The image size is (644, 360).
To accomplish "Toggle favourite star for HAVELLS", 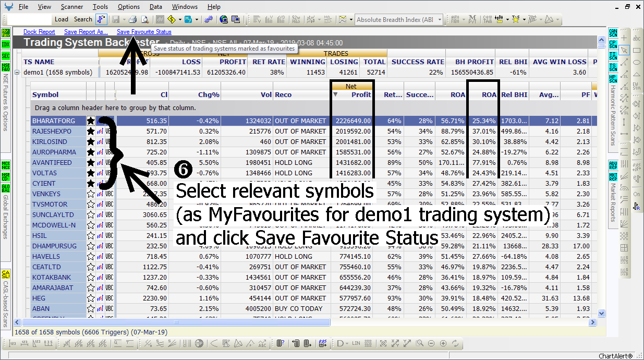I will (x=91, y=256).
